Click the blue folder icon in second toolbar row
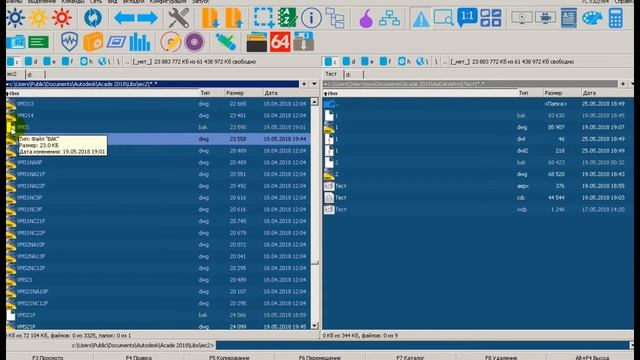Image resolution: width=640 pixels, height=360 pixels. coord(16,42)
